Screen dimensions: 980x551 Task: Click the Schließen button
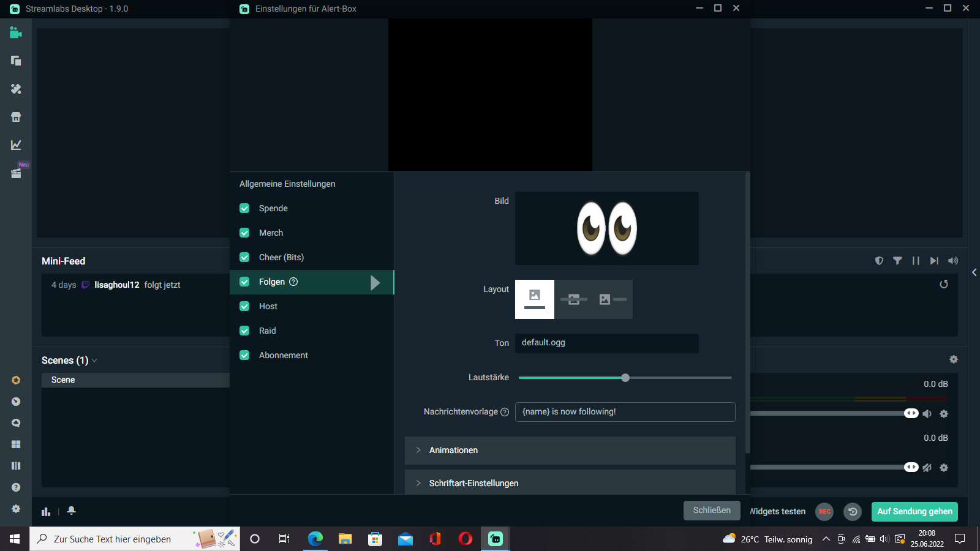click(x=712, y=511)
